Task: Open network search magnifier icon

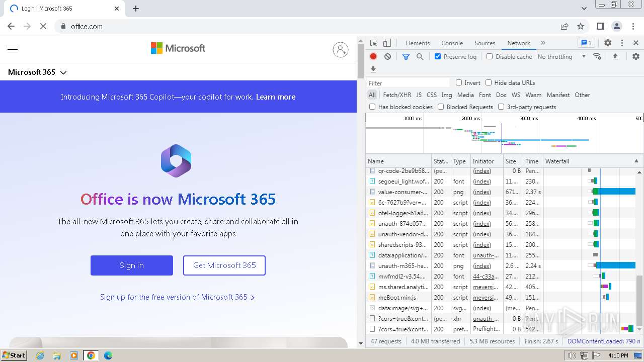Action: 420,57
